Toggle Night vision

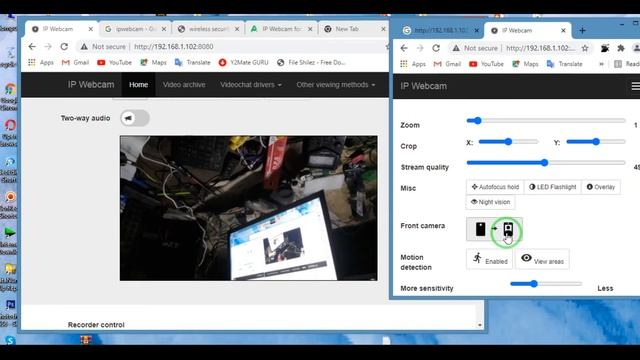[490, 202]
